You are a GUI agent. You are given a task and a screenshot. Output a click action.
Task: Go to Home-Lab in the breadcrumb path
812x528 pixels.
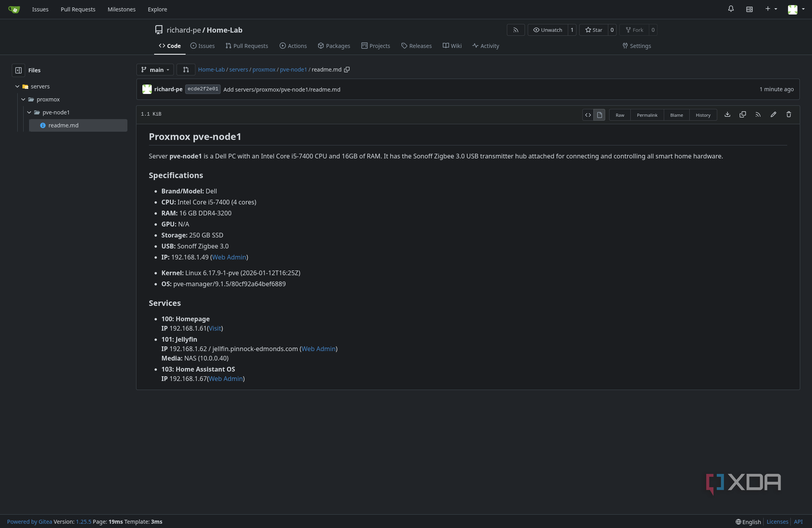[211, 70]
